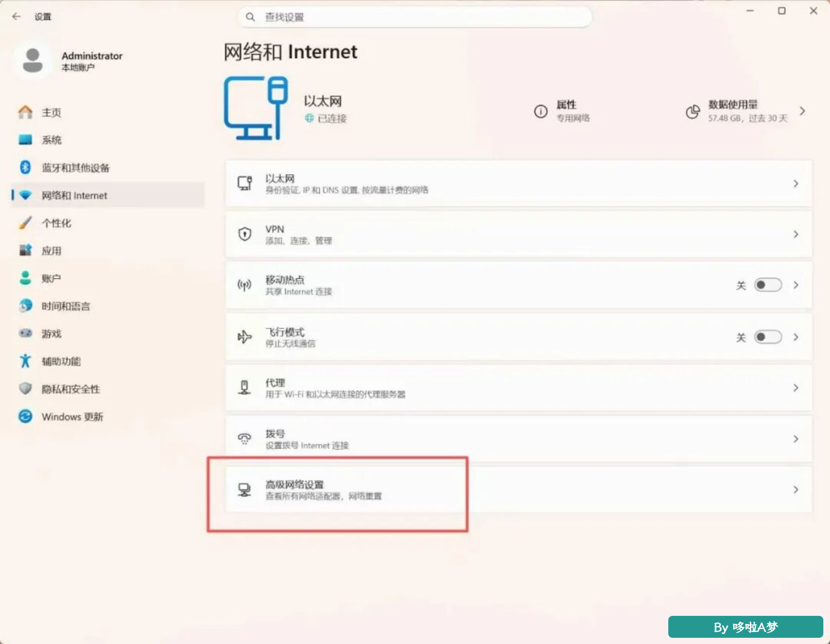Open 账户 settings section
830x644 pixels.
click(108, 278)
